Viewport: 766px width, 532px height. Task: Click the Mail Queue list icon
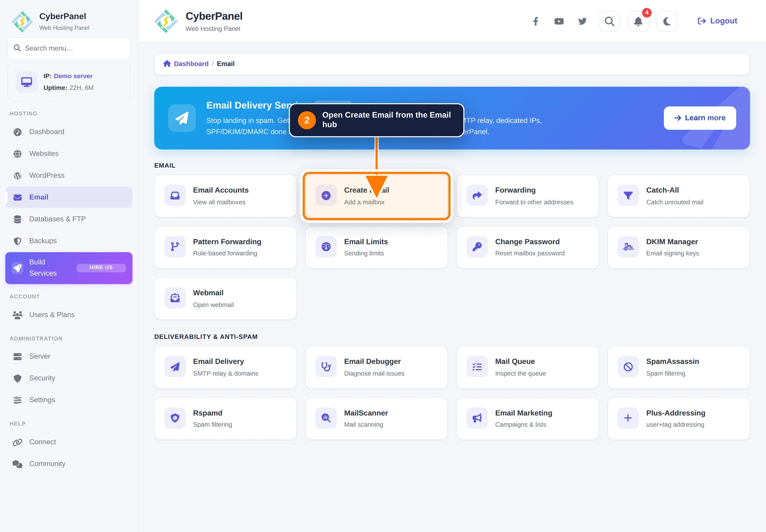[x=477, y=367]
